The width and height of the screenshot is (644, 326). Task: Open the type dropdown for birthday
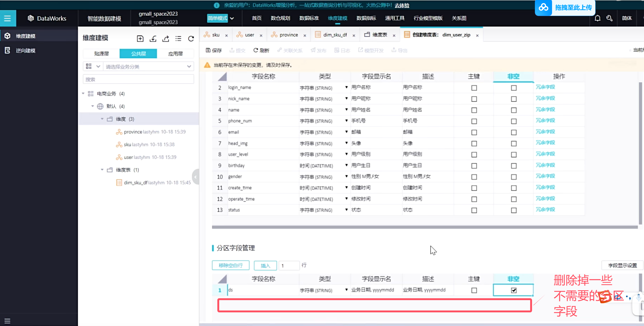(x=346, y=165)
